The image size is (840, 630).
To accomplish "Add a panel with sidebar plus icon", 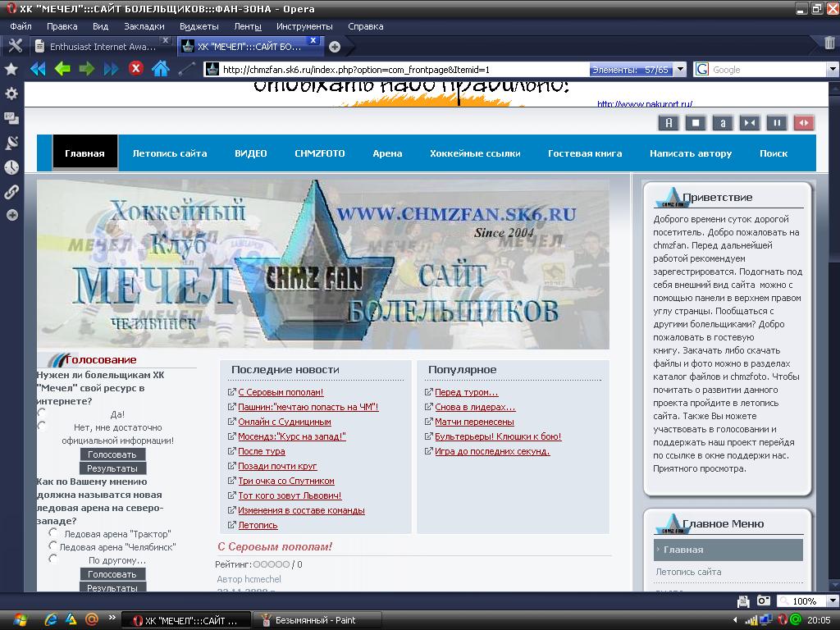I will click(x=11, y=216).
